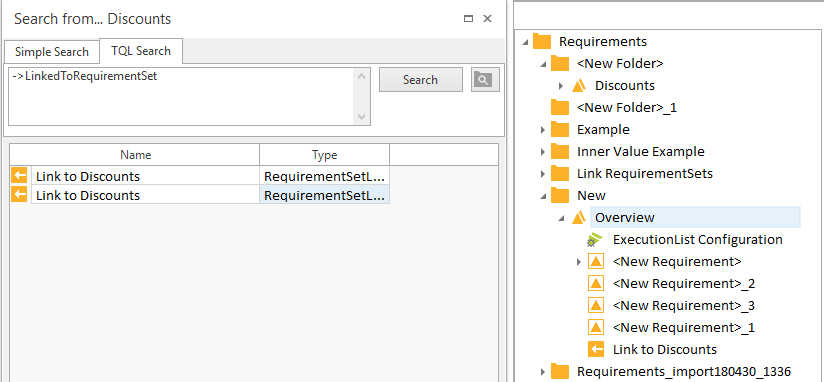The height and width of the screenshot is (382, 824).
Task: Click the first result row's link arrow icon
Action: tap(19, 175)
